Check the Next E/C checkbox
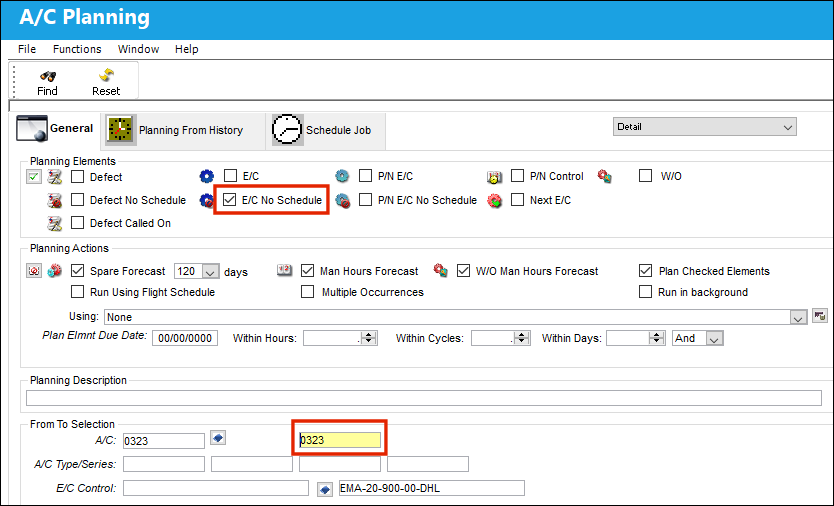This screenshot has height=506, width=834. [518, 200]
